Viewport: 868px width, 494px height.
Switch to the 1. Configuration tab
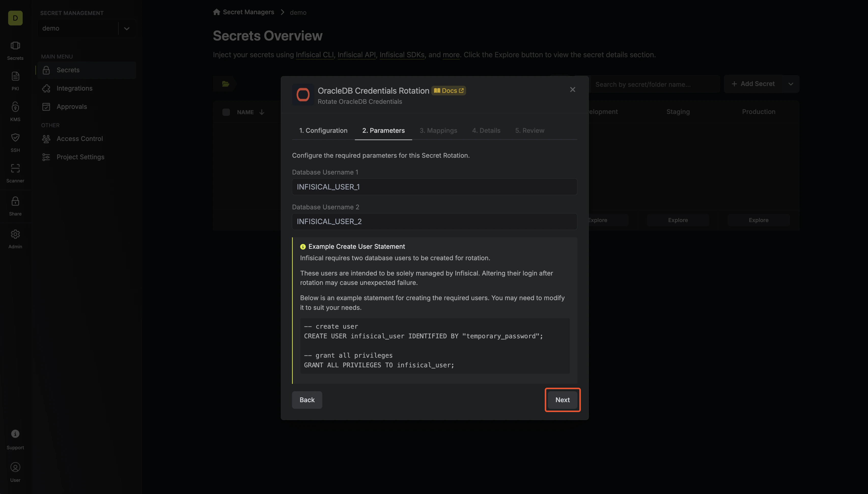click(323, 131)
